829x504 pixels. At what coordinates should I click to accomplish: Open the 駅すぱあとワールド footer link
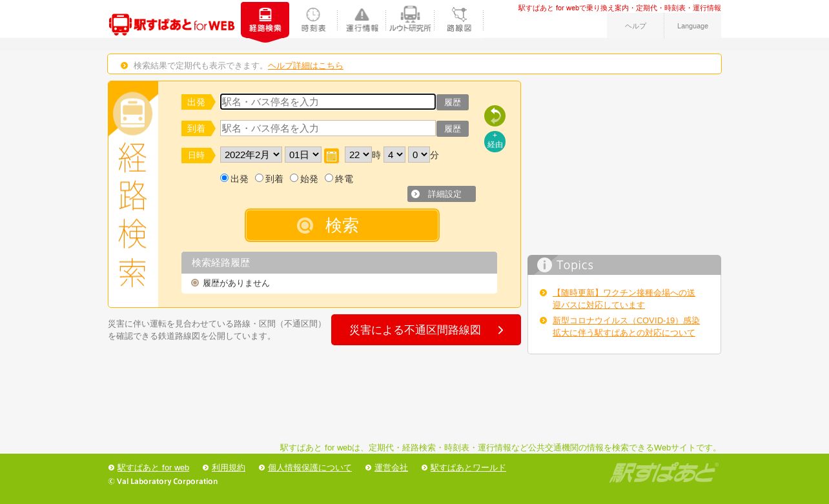468,468
